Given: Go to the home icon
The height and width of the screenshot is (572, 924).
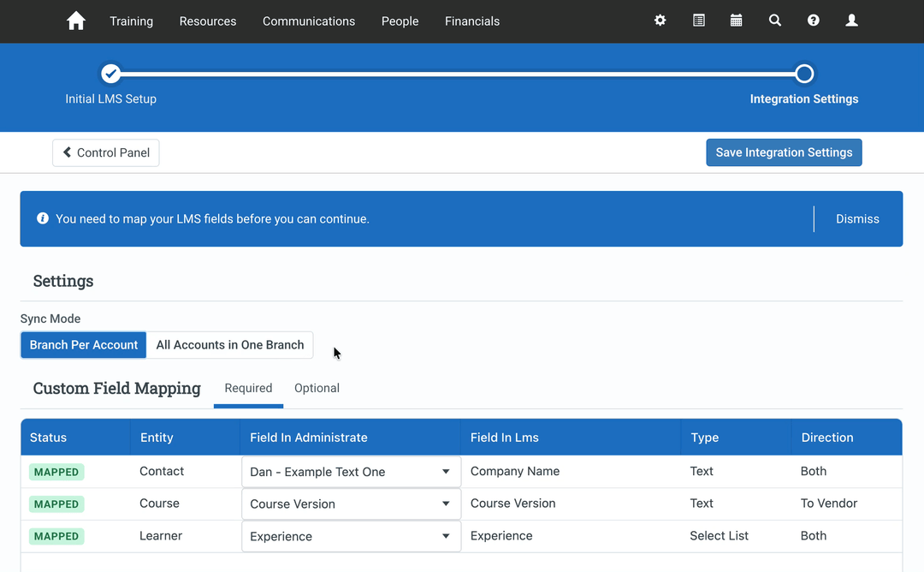Looking at the screenshot, I should click(76, 21).
